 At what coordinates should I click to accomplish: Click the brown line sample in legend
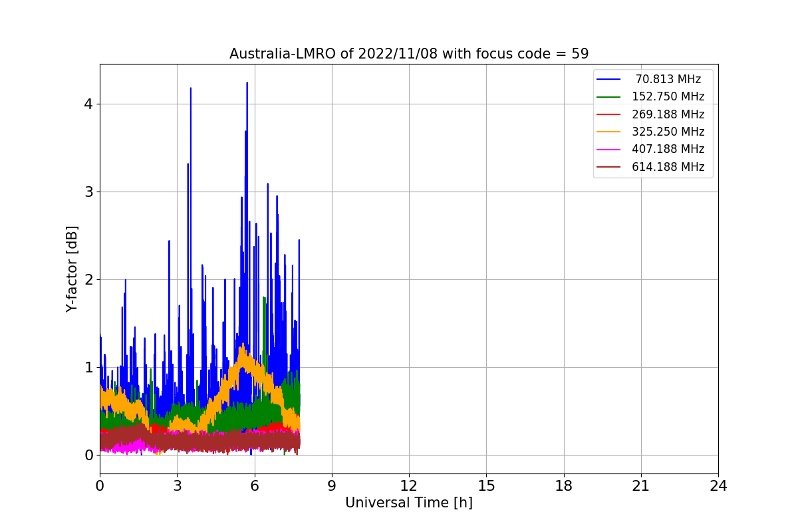coord(609,168)
